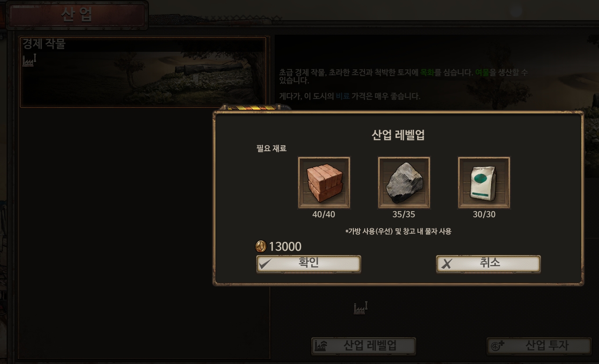Click the checkmark icon on 확인 button

pyautogui.click(x=266, y=264)
